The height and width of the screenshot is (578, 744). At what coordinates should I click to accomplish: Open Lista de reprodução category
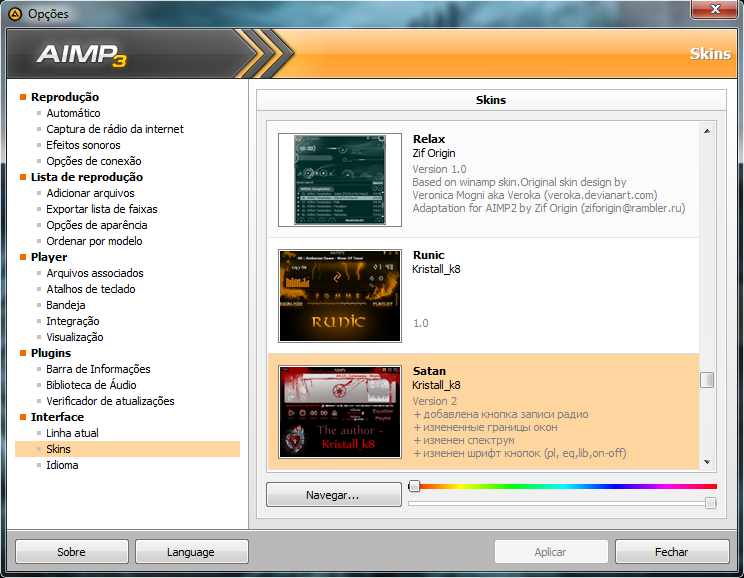87,177
